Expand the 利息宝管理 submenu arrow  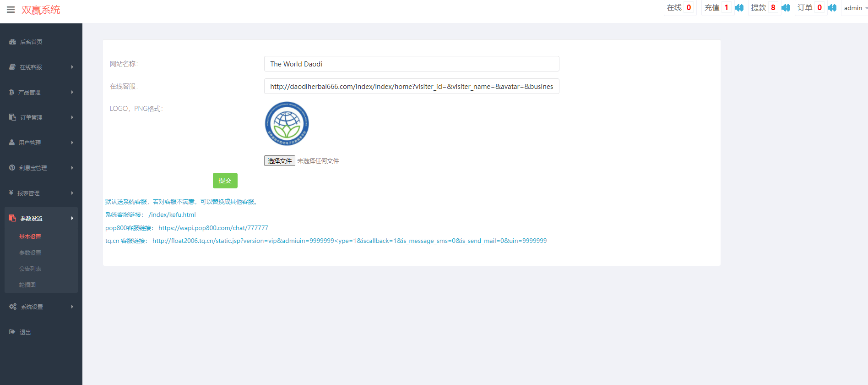coord(72,168)
